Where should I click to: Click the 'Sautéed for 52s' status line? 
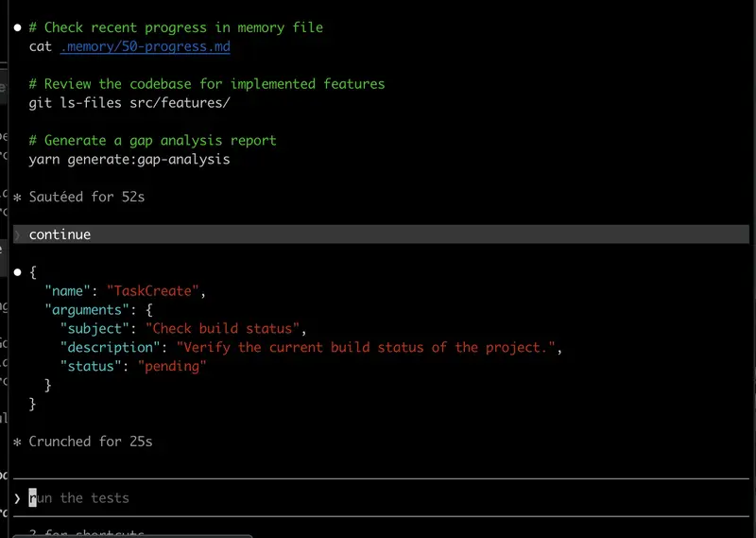pos(87,197)
